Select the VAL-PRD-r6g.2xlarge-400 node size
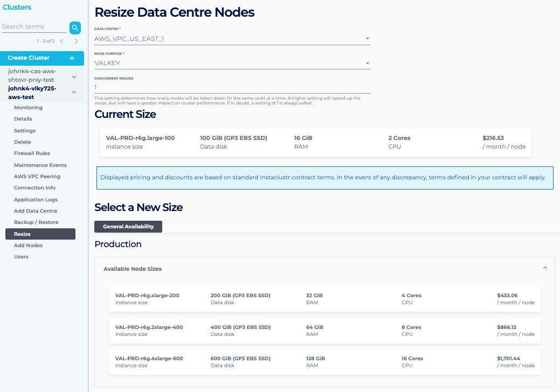The width and height of the screenshot is (560, 392). [324, 331]
